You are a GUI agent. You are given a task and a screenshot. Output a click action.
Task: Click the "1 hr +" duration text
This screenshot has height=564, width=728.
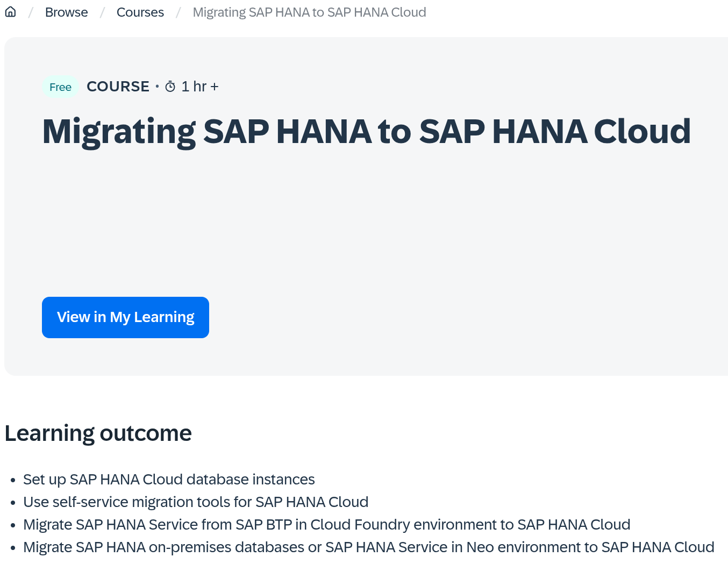[199, 87]
